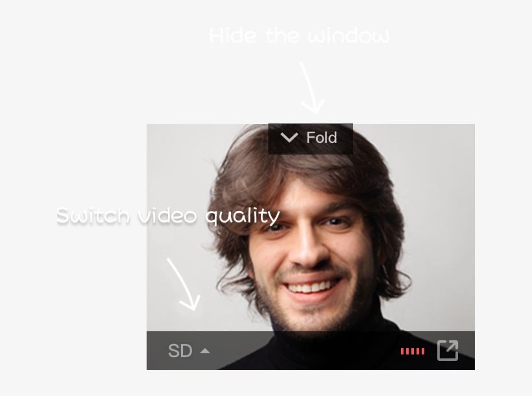Screen dimensions: 532x396
Task: Click the Fold text label
Action: pyautogui.click(x=321, y=138)
